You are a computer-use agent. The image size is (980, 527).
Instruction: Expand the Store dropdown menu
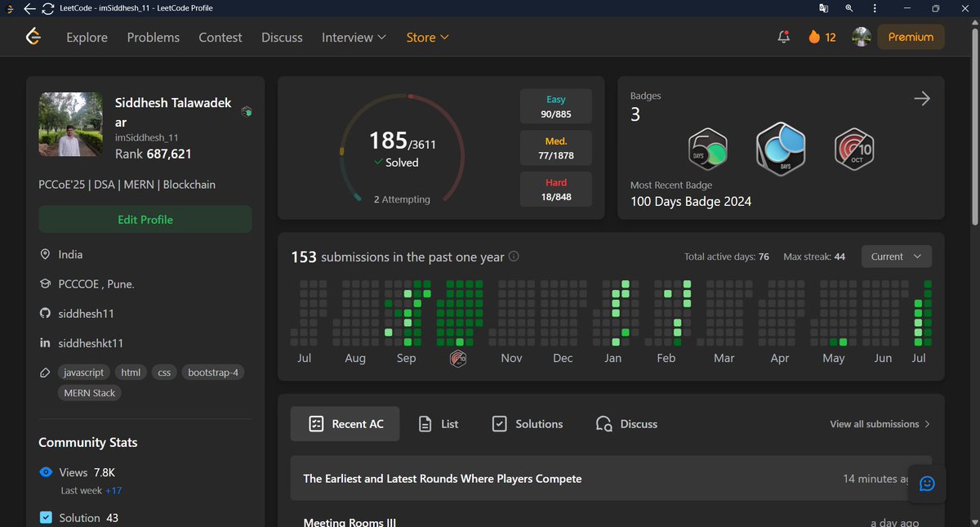pos(428,38)
